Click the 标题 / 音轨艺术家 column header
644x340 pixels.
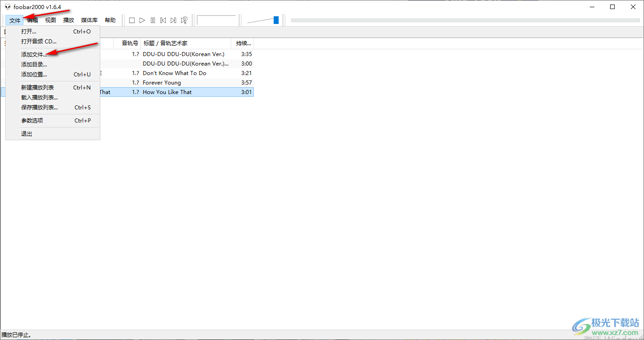pos(186,43)
